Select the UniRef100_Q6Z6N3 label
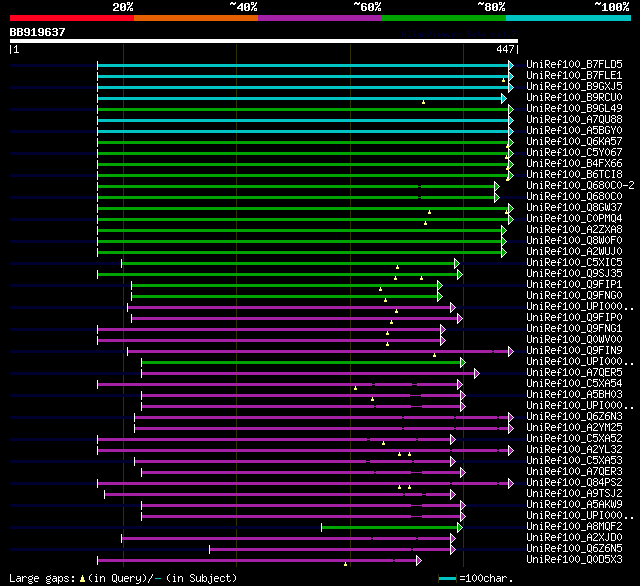Viewport: 640px width, 586px height. pos(574,417)
